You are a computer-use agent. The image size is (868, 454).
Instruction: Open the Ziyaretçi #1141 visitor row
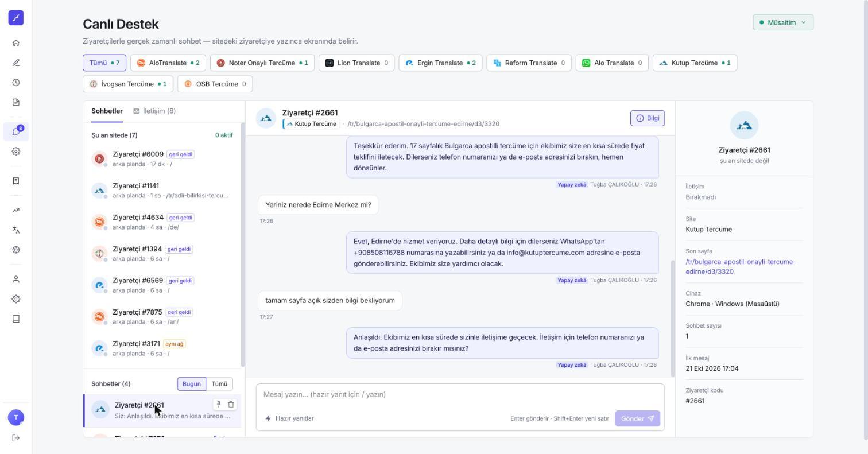[x=163, y=191]
